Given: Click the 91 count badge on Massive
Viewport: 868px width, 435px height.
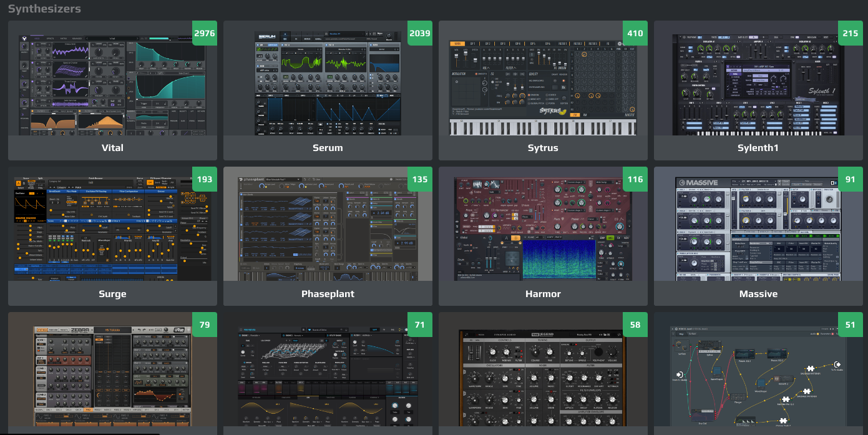Looking at the screenshot, I should (851, 179).
